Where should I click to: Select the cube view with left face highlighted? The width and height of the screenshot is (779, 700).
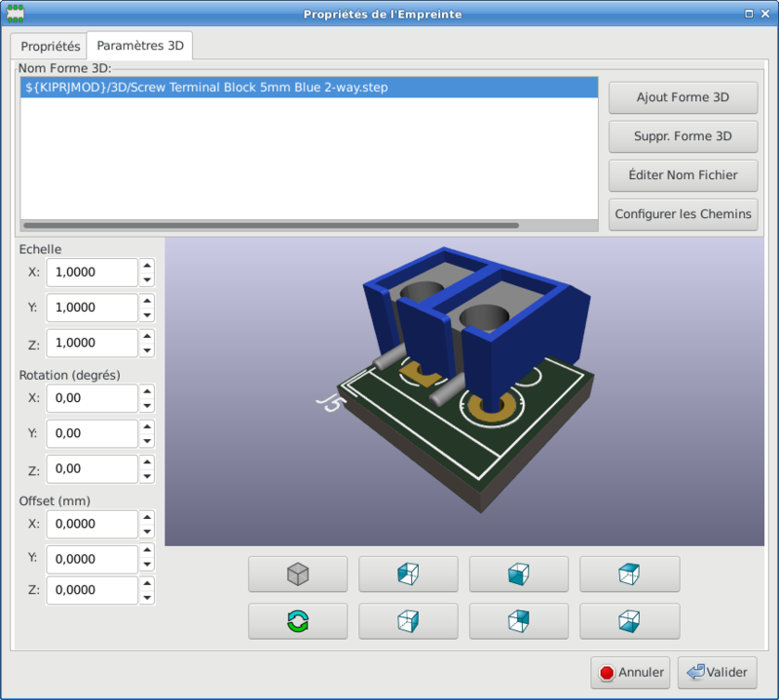click(408, 573)
